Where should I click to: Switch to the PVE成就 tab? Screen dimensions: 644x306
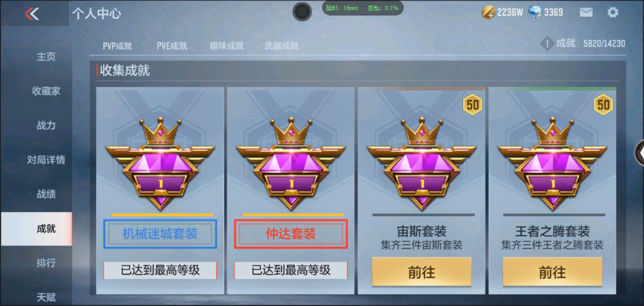coord(172,46)
